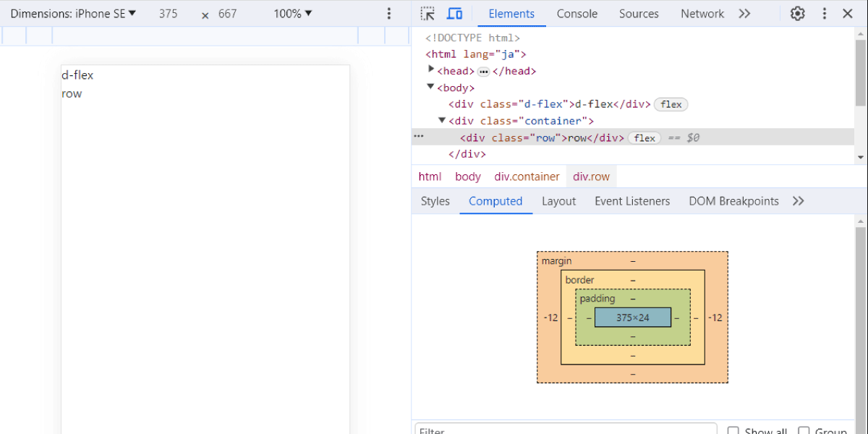
Task: Select div.container in the breadcrumb
Action: coord(527,176)
